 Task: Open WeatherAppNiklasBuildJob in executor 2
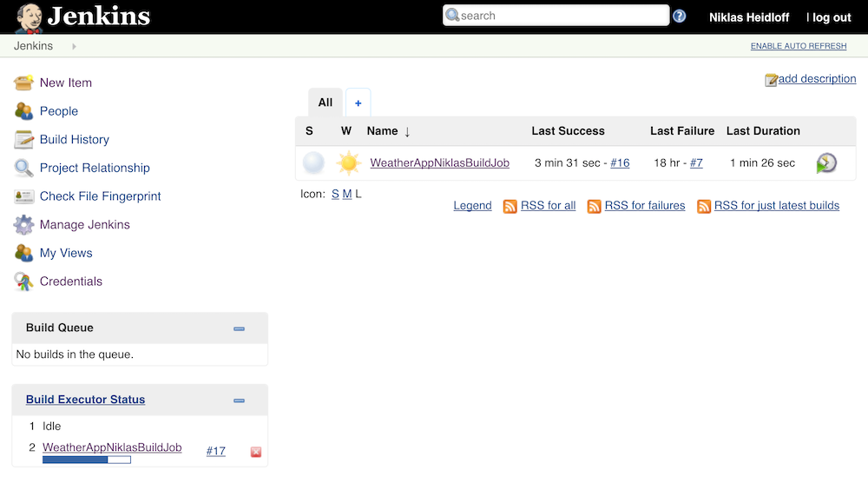[x=112, y=447]
